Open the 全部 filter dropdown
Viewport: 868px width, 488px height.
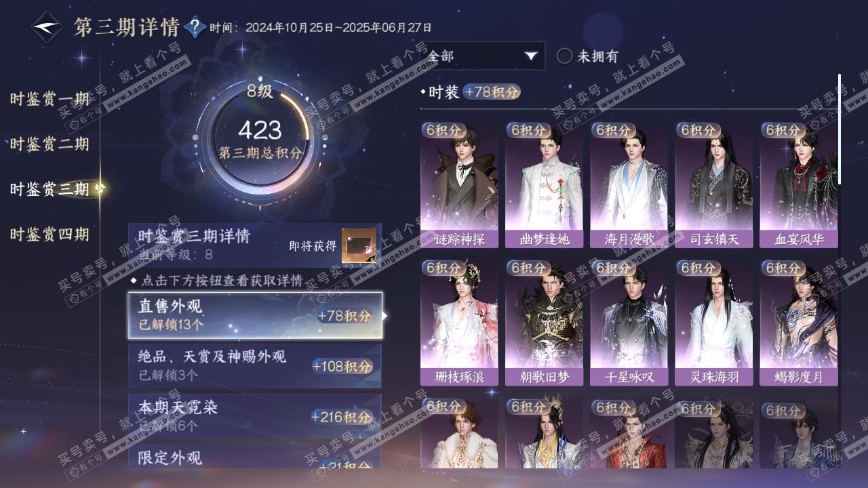click(x=483, y=56)
